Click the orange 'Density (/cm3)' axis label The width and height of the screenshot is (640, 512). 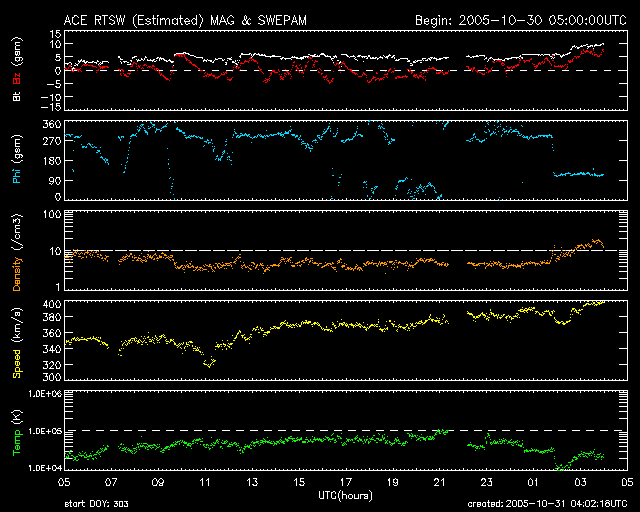click(17, 252)
